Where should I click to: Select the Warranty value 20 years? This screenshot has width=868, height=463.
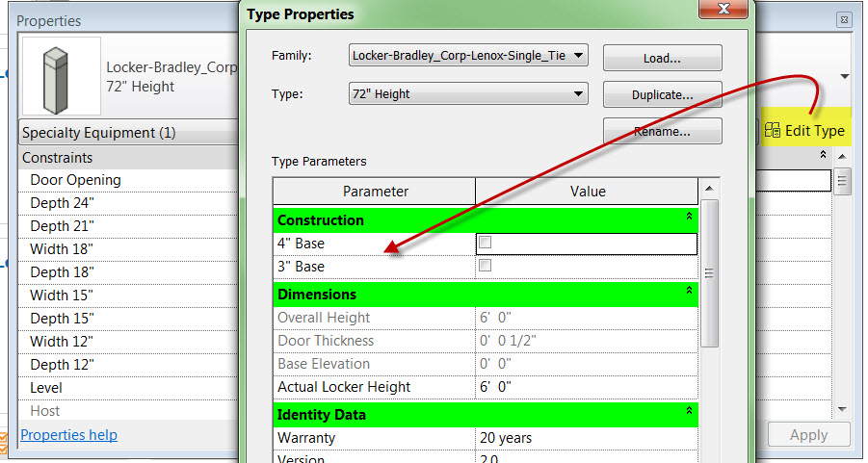coord(587,438)
